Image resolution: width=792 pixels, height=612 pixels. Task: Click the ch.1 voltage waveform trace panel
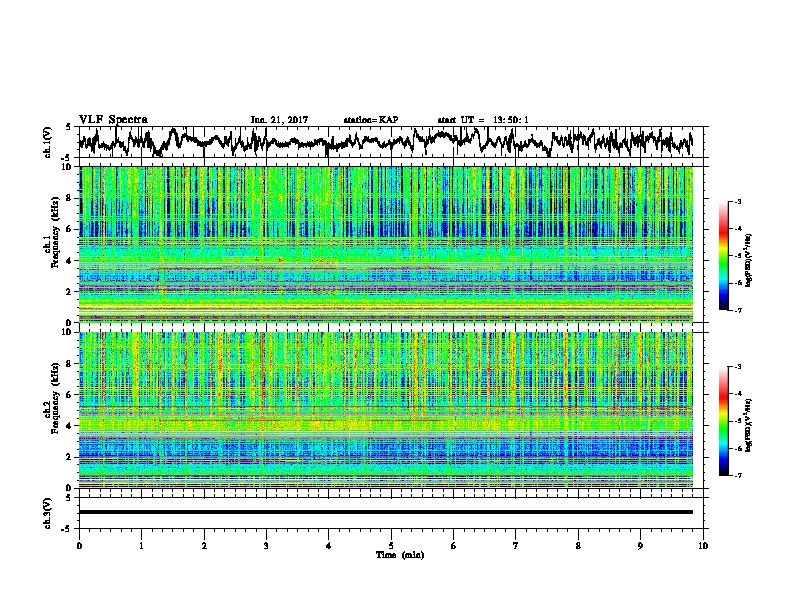point(393,142)
